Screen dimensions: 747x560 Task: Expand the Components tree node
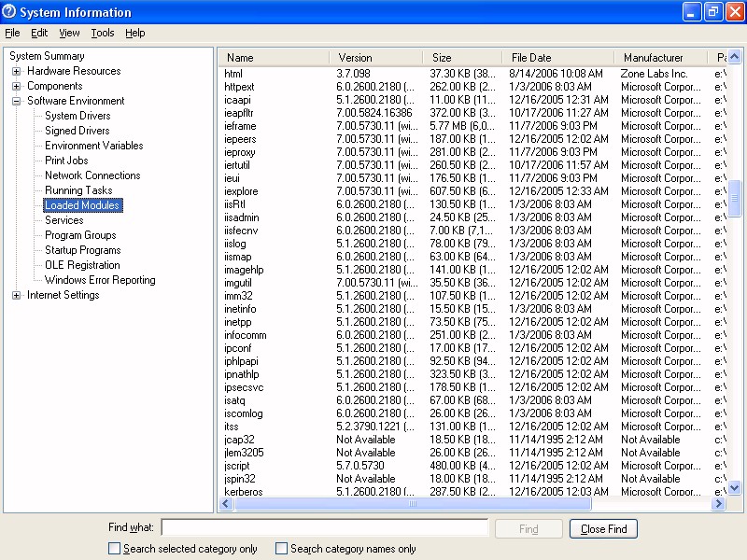pyautogui.click(x=17, y=86)
